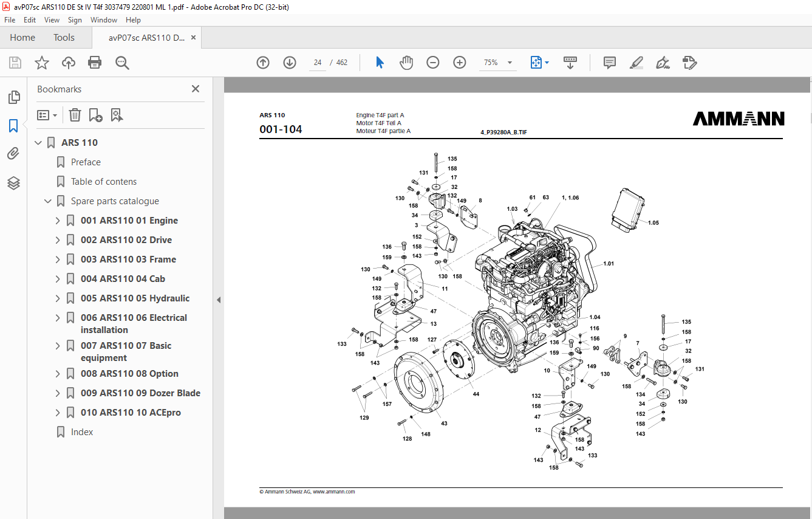The height and width of the screenshot is (519, 812).
Task: Switch to the Tools tab
Action: (64, 38)
